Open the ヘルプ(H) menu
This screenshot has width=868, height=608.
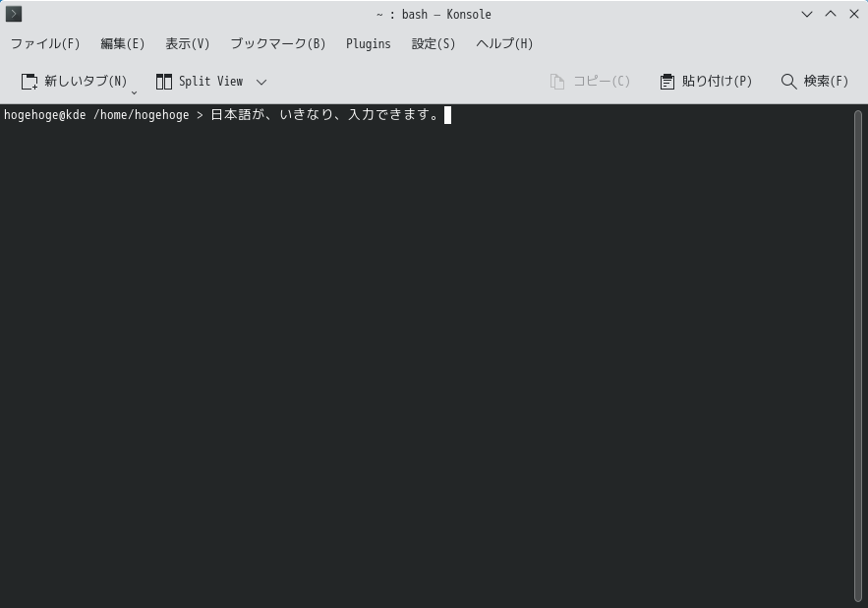(x=504, y=44)
